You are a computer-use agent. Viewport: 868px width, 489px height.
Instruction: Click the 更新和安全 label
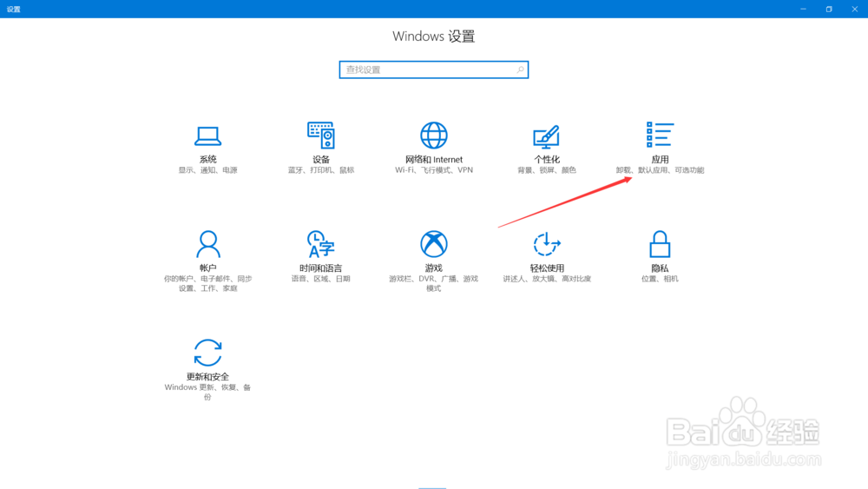(x=207, y=377)
